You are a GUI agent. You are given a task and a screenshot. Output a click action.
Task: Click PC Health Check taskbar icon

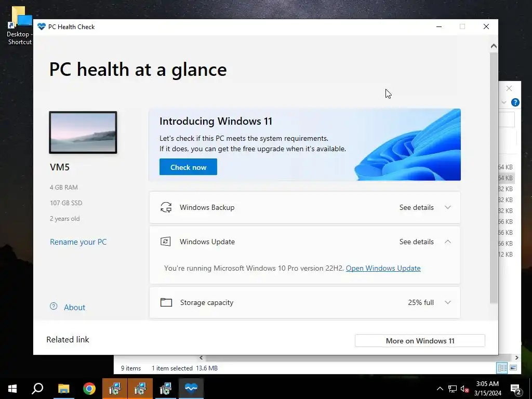[x=191, y=389]
